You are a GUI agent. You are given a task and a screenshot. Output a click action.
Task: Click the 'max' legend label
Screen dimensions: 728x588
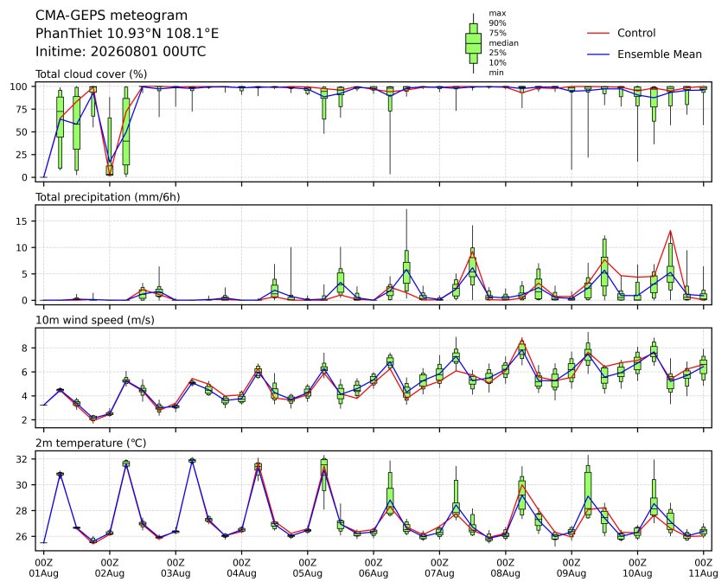[x=497, y=14]
